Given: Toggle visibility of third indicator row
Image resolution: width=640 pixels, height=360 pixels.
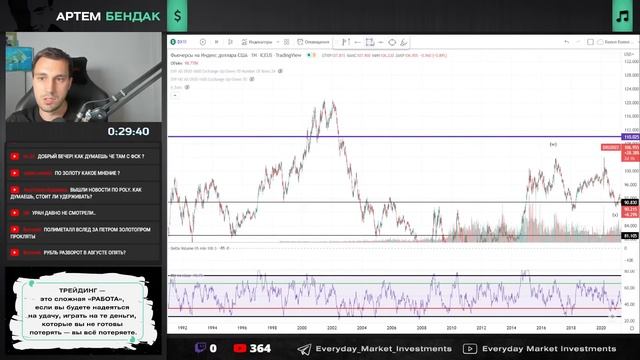Looking at the screenshot, I should pos(187,87).
